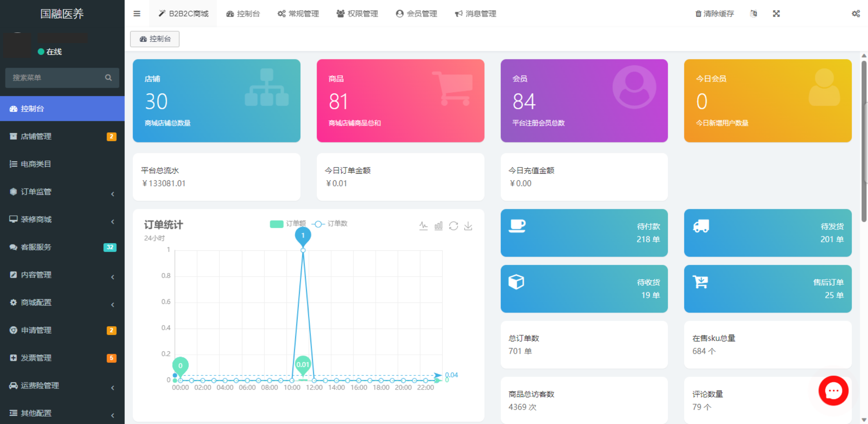The height and width of the screenshot is (424, 868).
Task: Collapse sidebar with hamburger icon
Action: 137,14
